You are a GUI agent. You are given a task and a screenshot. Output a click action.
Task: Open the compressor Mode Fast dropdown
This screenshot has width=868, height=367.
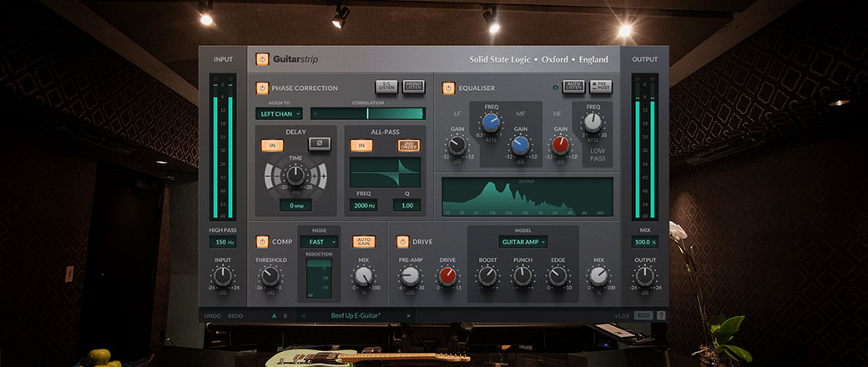click(319, 242)
